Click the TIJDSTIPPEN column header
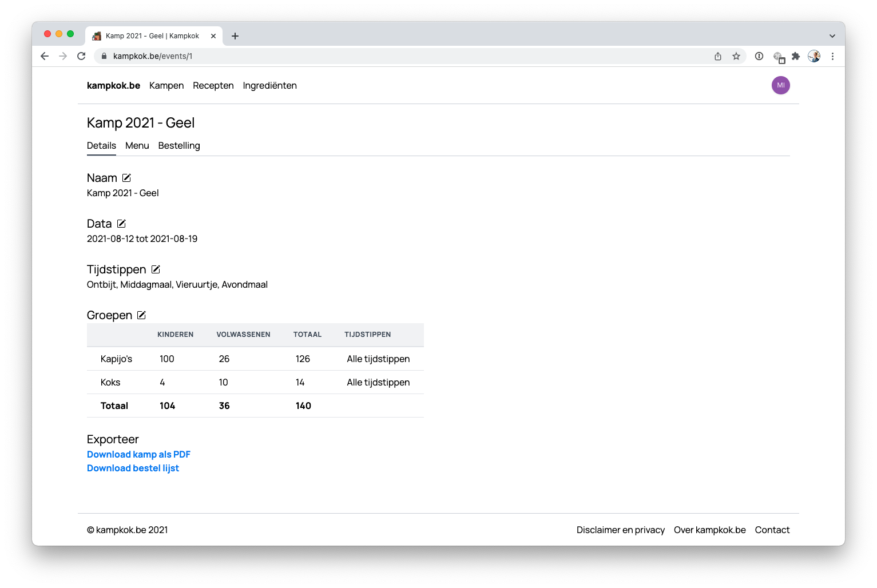This screenshot has width=877, height=588. tap(368, 335)
